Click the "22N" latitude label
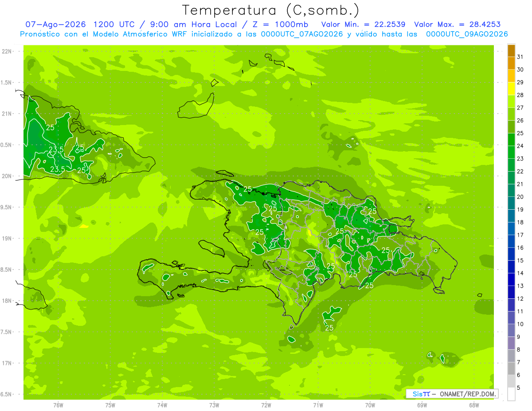The height and width of the screenshot is (411, 532). (x=6, y=51)
